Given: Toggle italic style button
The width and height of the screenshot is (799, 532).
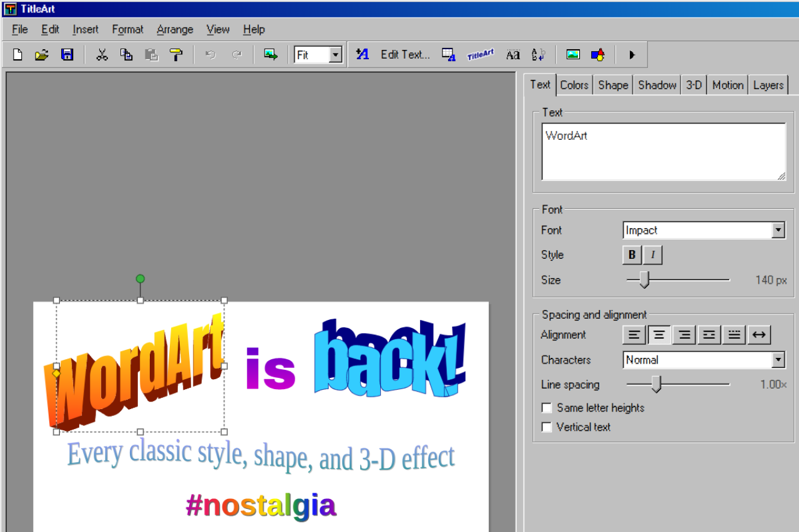Looking at the screenshot, I should tap(653, 255).
